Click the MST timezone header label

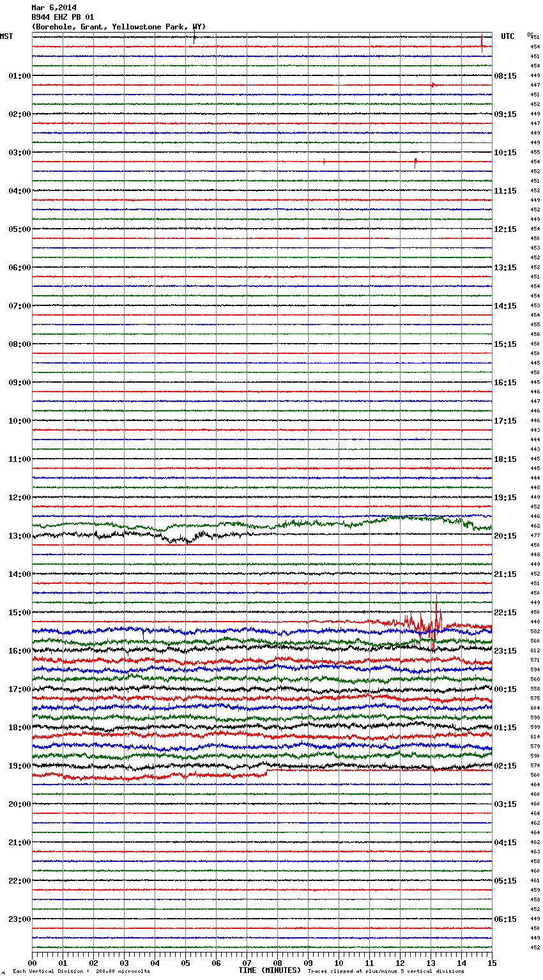6,37
